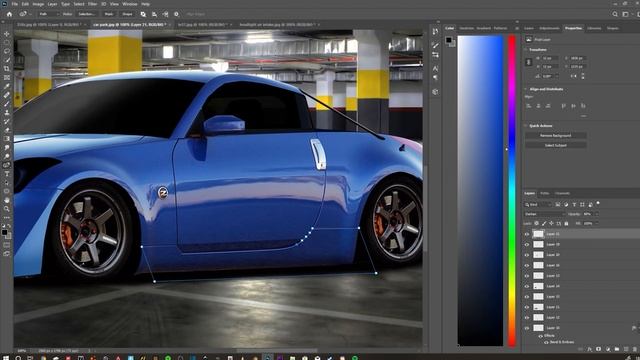
Task: Click the fx layer style icon
Action: click(589, 349)
